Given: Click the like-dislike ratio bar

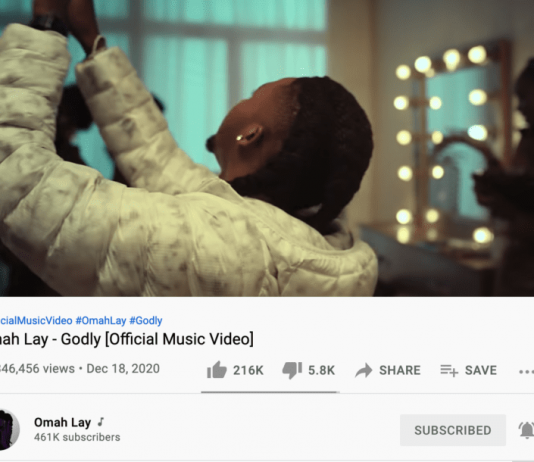Looking at the screenshot, I should click(270, 392).
